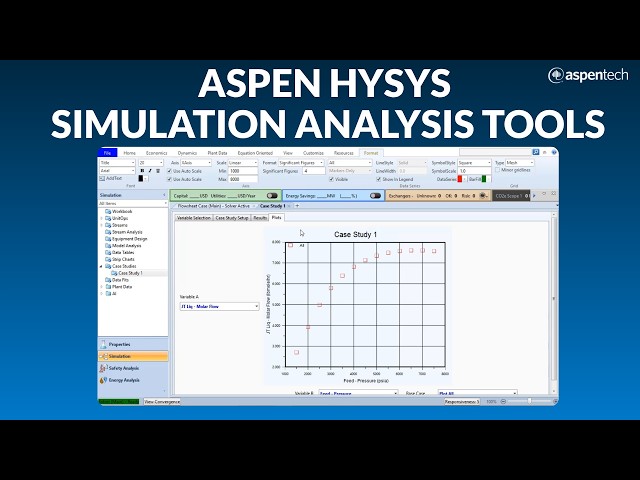The height and width of the screenshot is (480, 640).
Task: Click the Model Analysis folder icon
Action: click(x=108, y=246)
